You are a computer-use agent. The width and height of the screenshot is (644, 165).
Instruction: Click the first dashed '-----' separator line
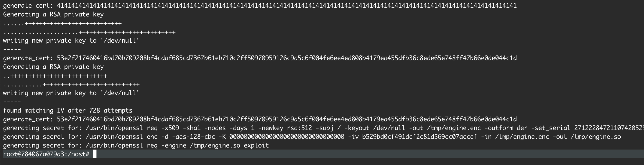[12, 49]
